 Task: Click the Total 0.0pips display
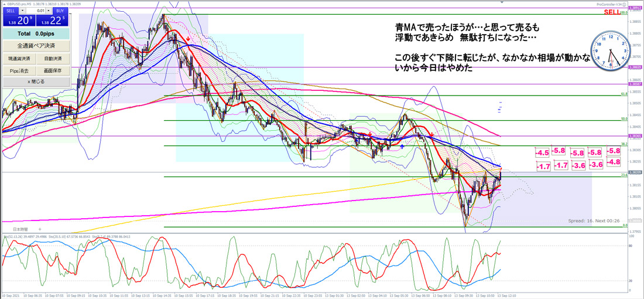(36, 35)
